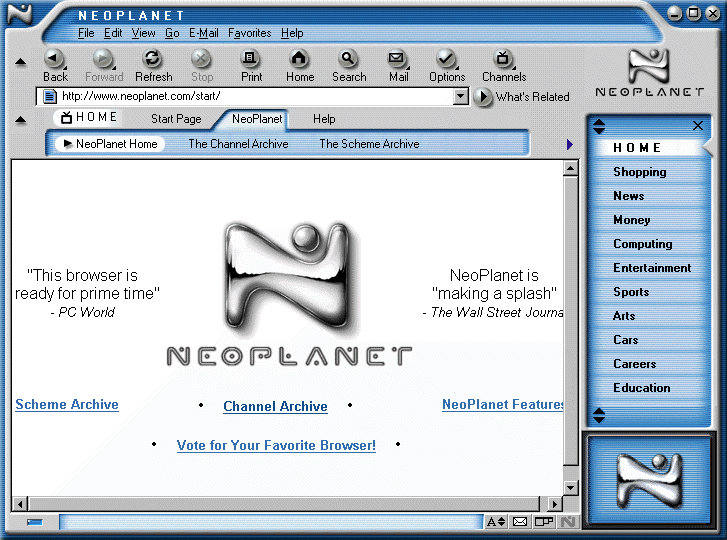Screen dimensions: 727x540
Task: Open the Arts channel
Action: pyautogui.click(x=624, y=316)
